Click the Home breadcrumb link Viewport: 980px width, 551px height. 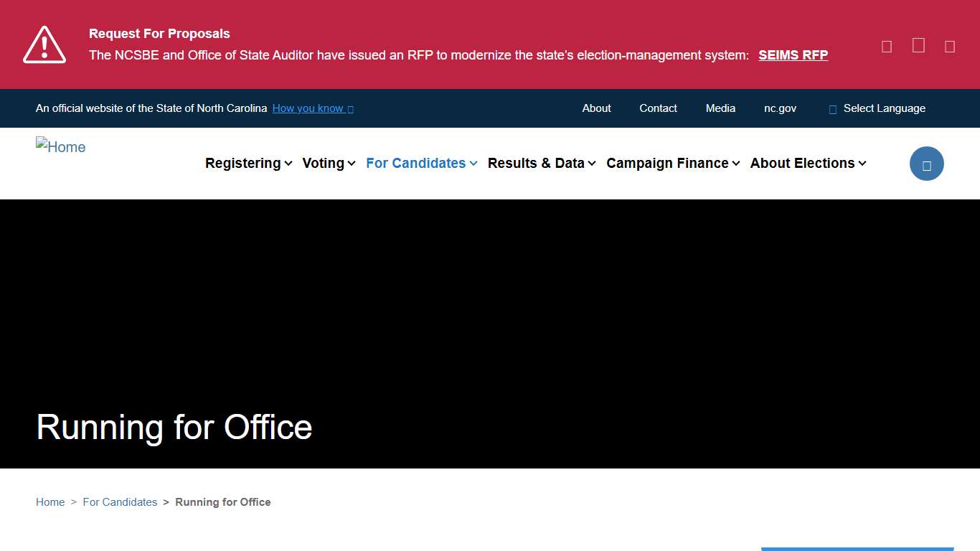pyautogui.click(x=50, y=502)
